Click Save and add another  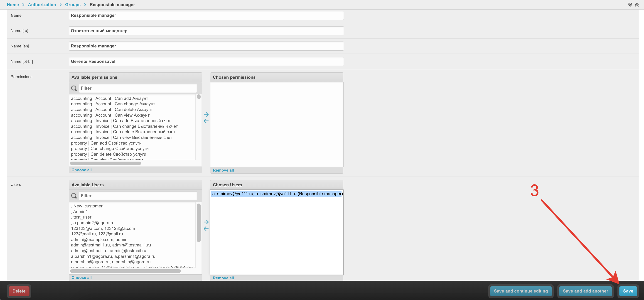[585, 291]
